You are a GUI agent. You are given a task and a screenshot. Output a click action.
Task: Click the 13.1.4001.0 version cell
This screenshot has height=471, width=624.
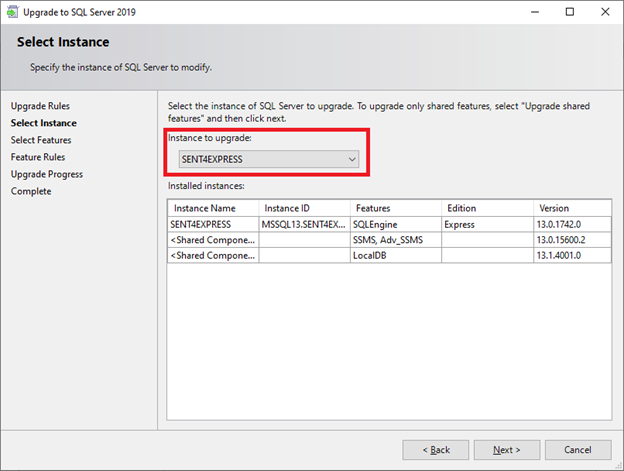coord(572,255)
